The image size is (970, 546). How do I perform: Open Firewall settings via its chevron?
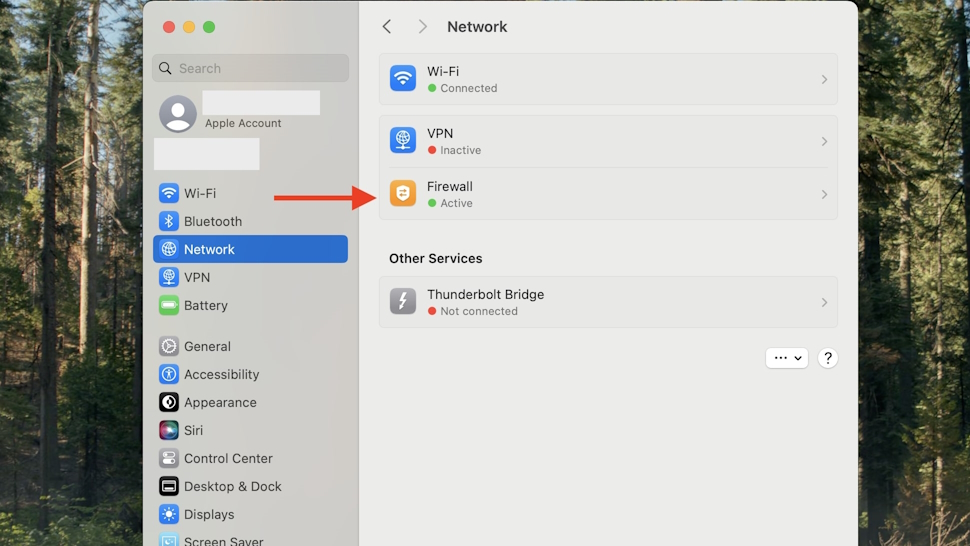coord(824,194)
